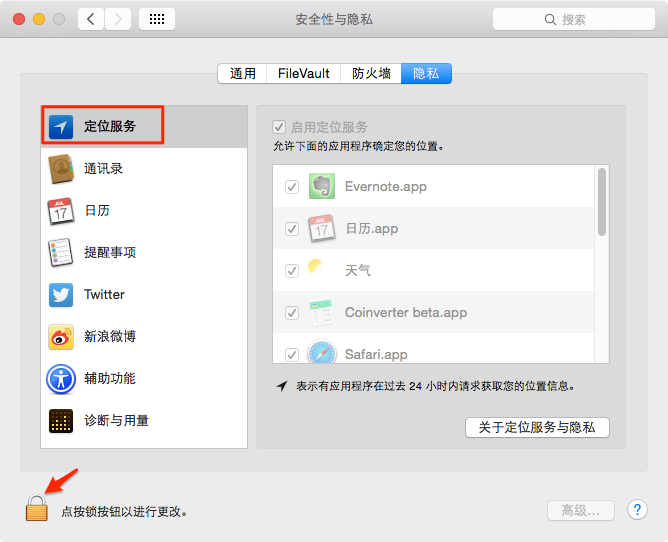This screenshot has width=668, height=542.
Task: Click the 高级… button
Action: coord(581,510)
